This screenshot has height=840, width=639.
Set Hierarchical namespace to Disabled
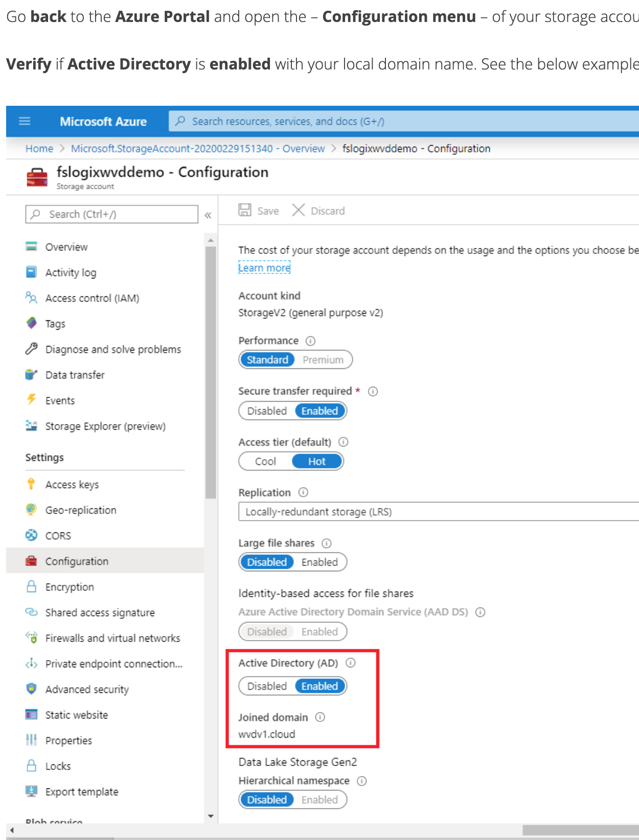(267, 800)
